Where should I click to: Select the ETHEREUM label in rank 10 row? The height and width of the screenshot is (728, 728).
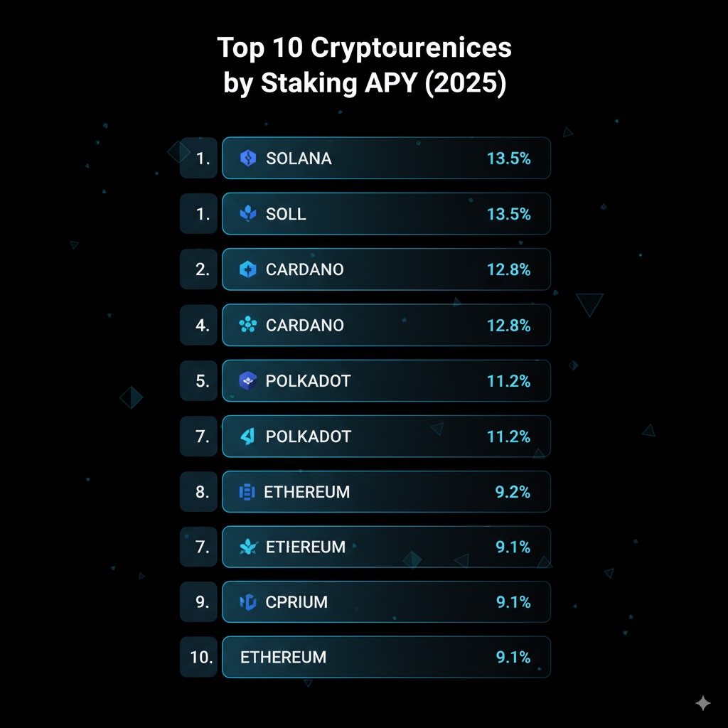pos(283,658)
